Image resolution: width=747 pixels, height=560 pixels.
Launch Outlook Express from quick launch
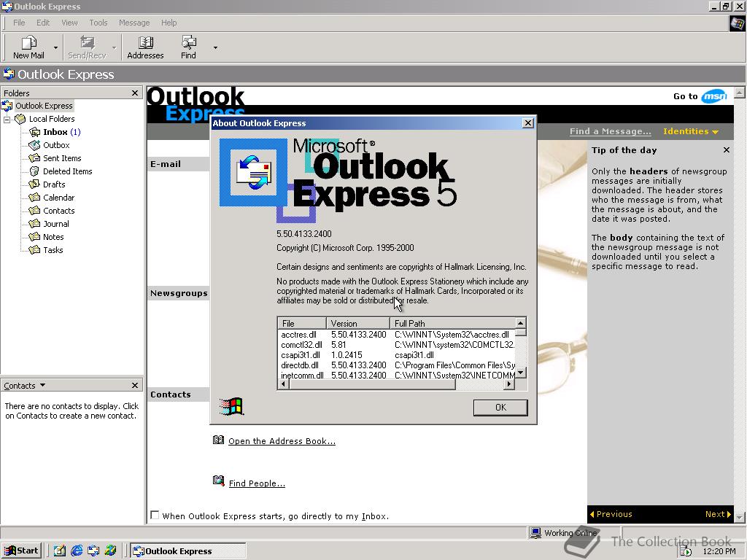tap(93, 551)
